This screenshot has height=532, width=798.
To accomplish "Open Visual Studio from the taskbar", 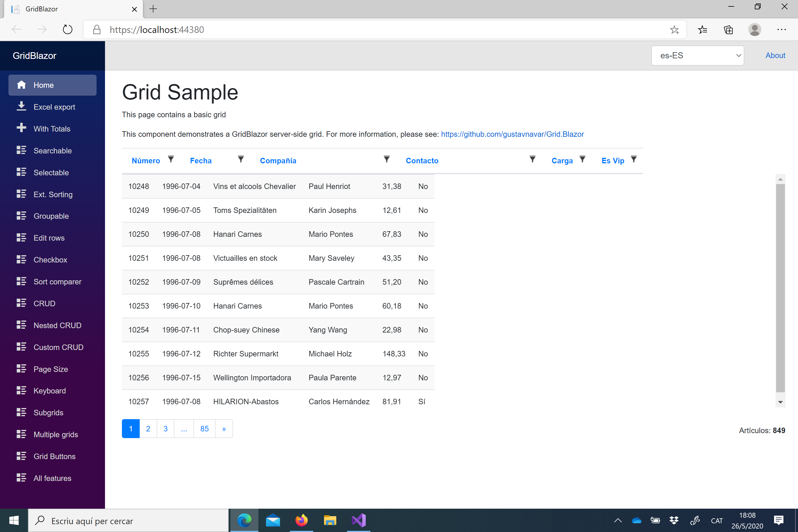I will tap(359, 520).
